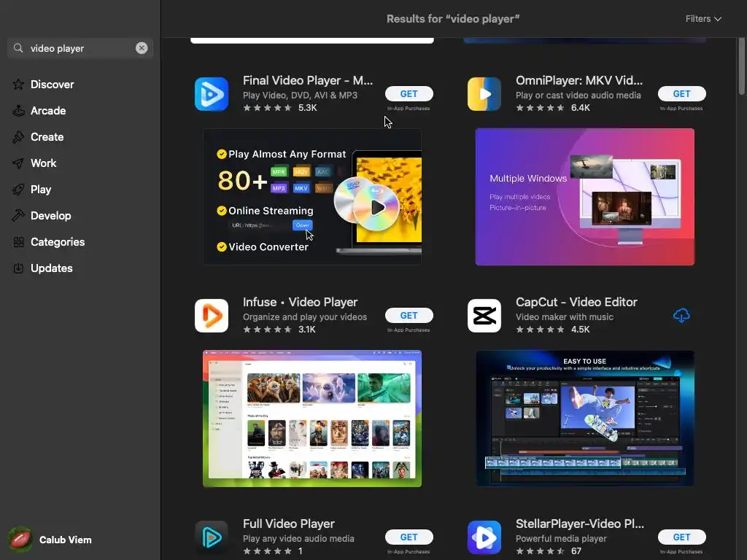The width and height of the screenshot is (747, 560).
Task: Click 'Play Video, DVD, AVI & MP3' subtitle
Action: 300,96
